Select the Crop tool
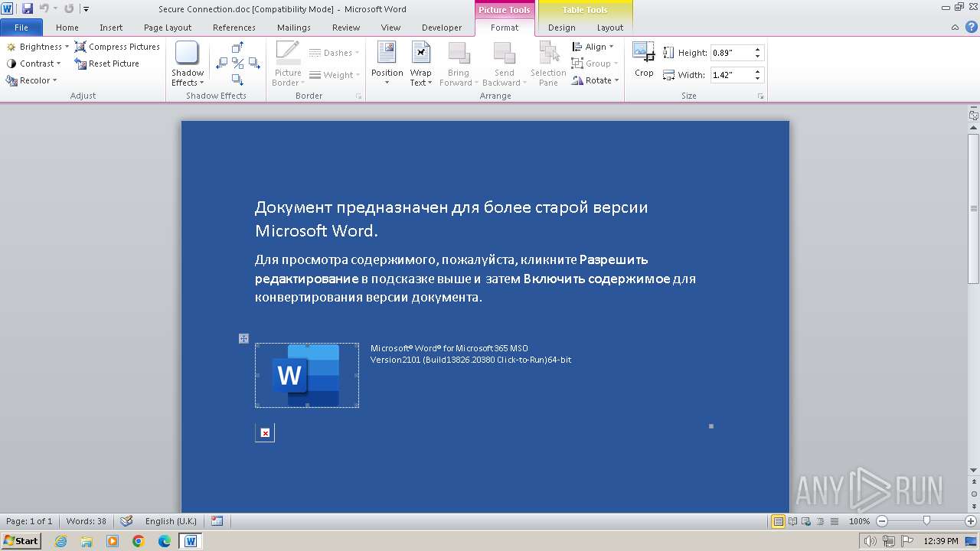The height and width of the screenshot is (551, 980). 644,60
